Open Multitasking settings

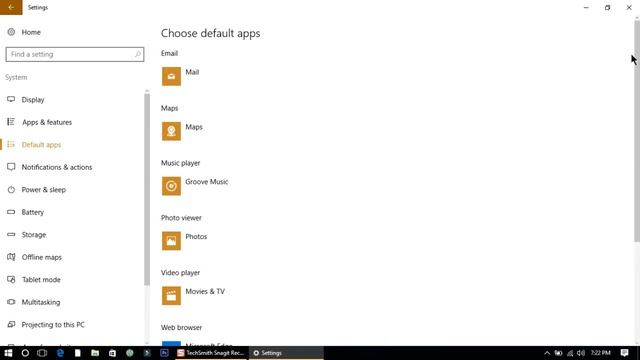(x=33, y=302)
